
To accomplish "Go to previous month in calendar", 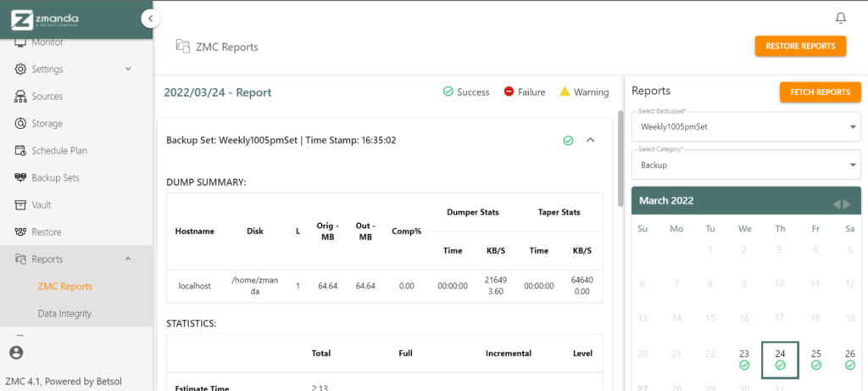I will [x=836, y=204].
